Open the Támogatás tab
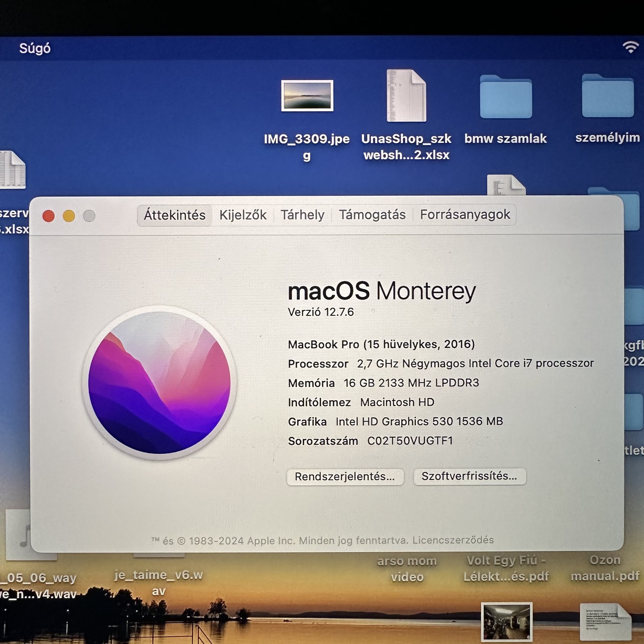644x644 pixels. 372,215
